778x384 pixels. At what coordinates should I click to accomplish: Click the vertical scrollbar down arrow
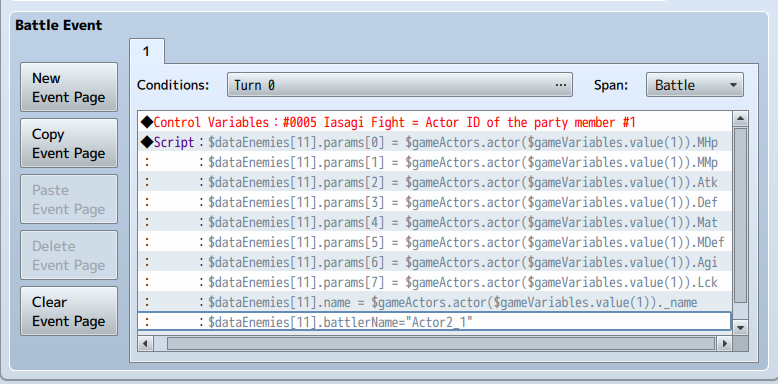coord(740,327)
